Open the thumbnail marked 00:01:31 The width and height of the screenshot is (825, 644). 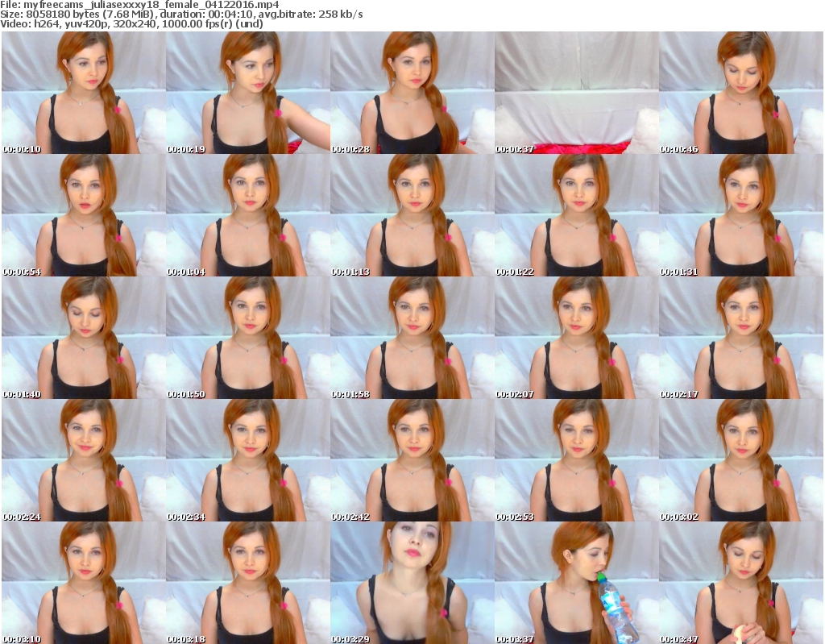740,215
